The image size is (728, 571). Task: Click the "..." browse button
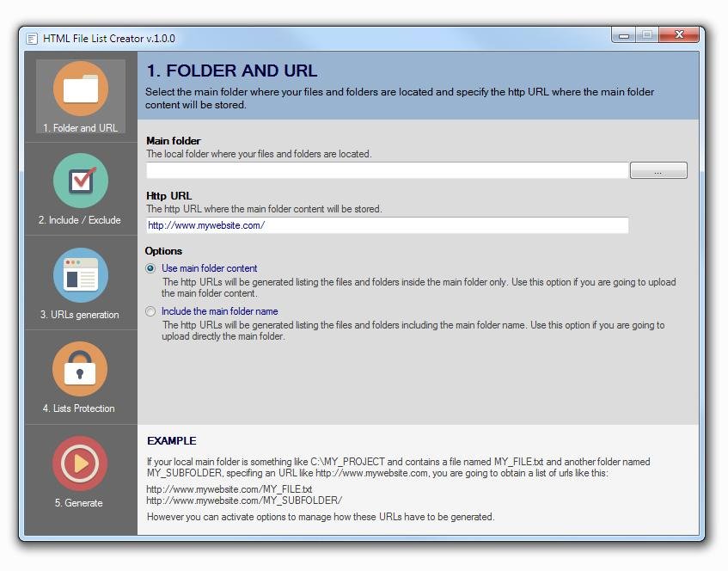point(658,169)
